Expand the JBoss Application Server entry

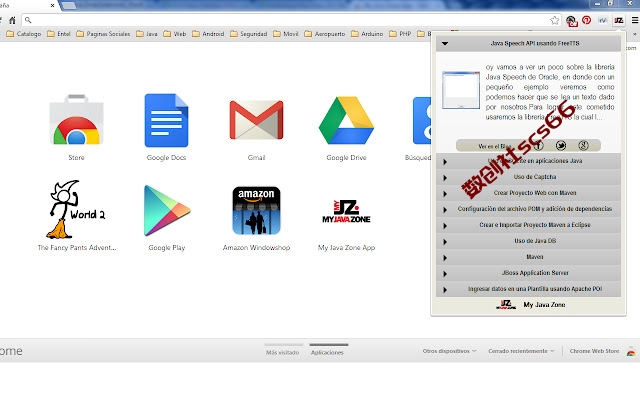point(528,273)
